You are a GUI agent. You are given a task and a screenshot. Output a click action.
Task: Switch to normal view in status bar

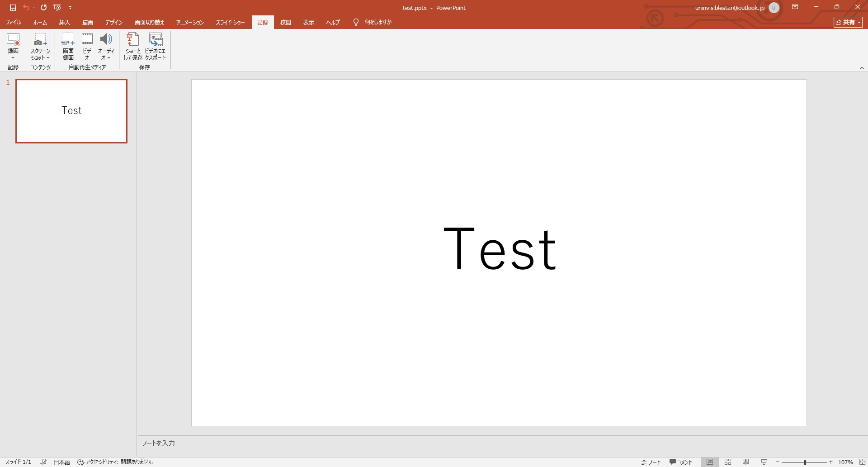click(x=710, y=462)
